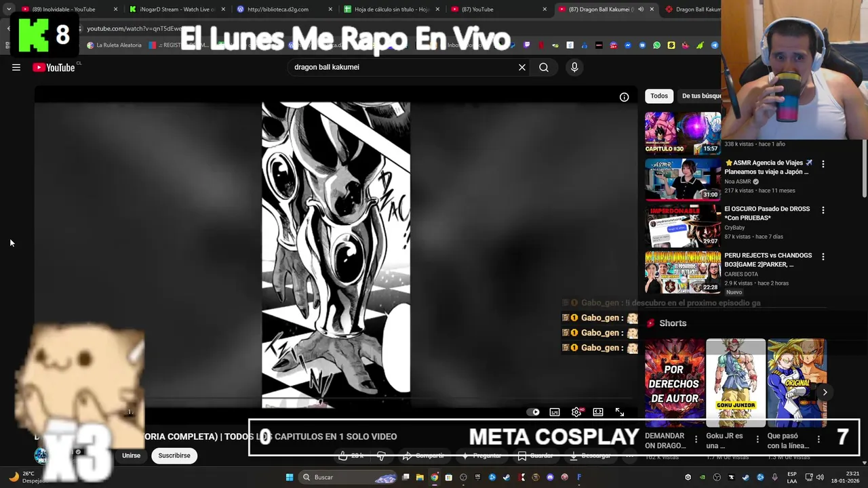
Task: Open the WhatsApp bookmark icon
Action: coord(656,45)
